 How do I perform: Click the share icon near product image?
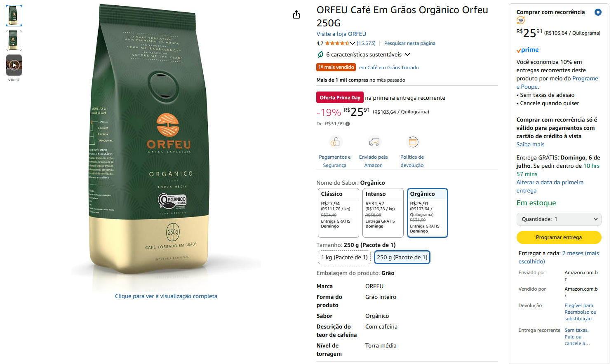[296, 15]
